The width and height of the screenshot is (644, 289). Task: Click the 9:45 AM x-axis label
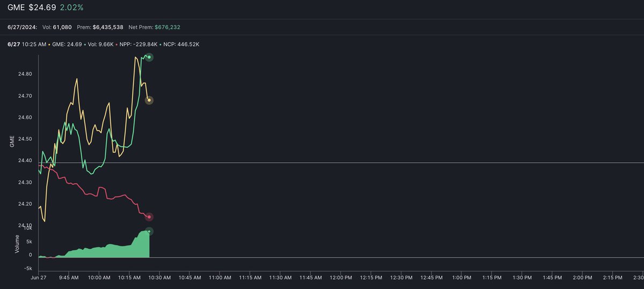click(68, 278)
